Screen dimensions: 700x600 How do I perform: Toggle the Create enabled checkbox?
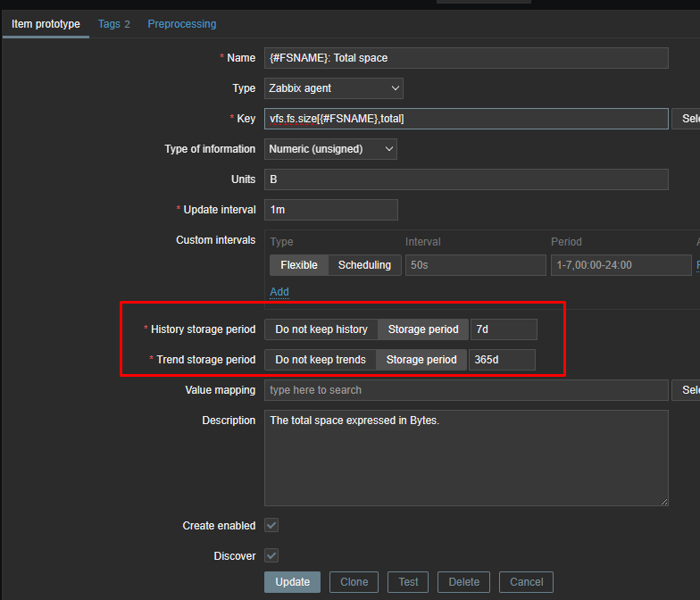[x=271, y=526]
